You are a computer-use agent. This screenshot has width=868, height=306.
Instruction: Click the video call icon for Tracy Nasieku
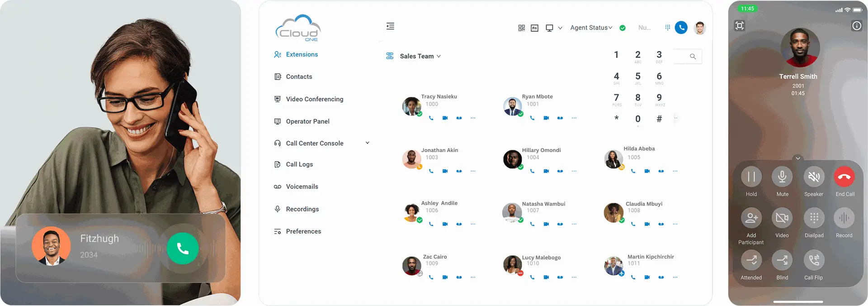pos(445,118)
